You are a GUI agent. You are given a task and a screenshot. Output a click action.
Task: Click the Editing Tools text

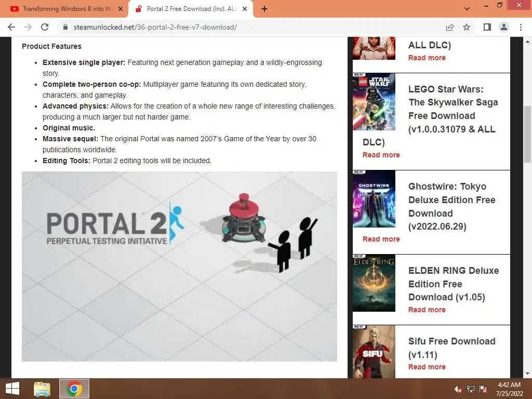point(66,161)
